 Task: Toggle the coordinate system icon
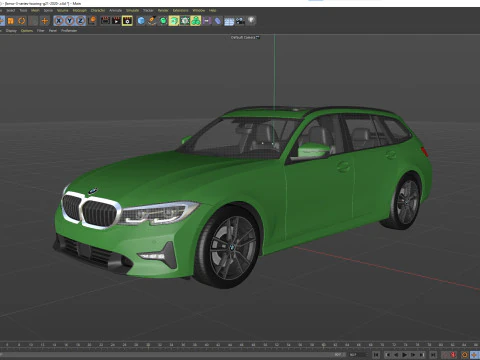(92, 21)
